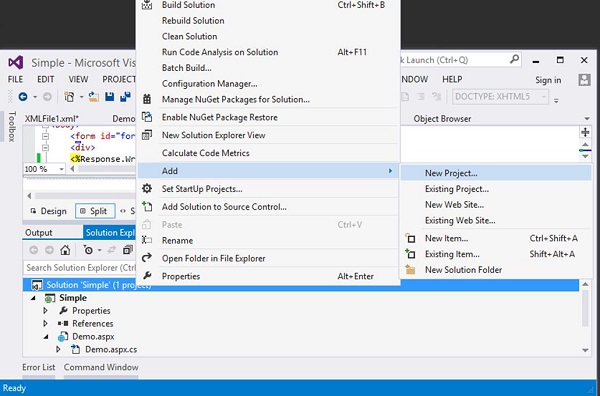600x396 pixels.
Task: Choose Rebuild Solution from the context menu
Action: [269, 21]
